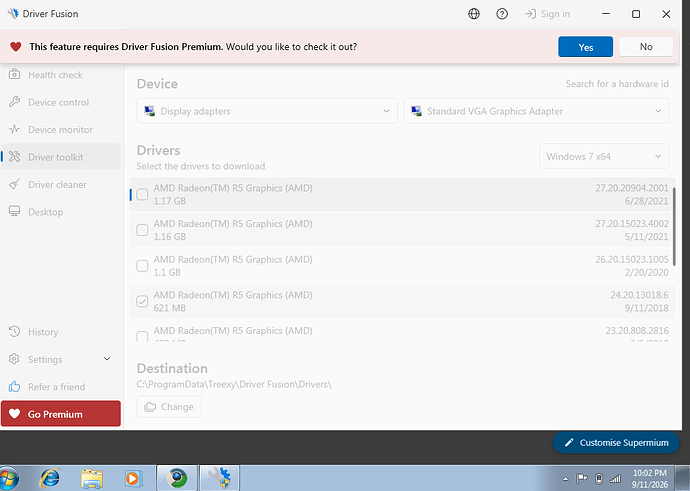690x491 pixels.
Task: Click the red heart in premium banner
Action: 16,47
